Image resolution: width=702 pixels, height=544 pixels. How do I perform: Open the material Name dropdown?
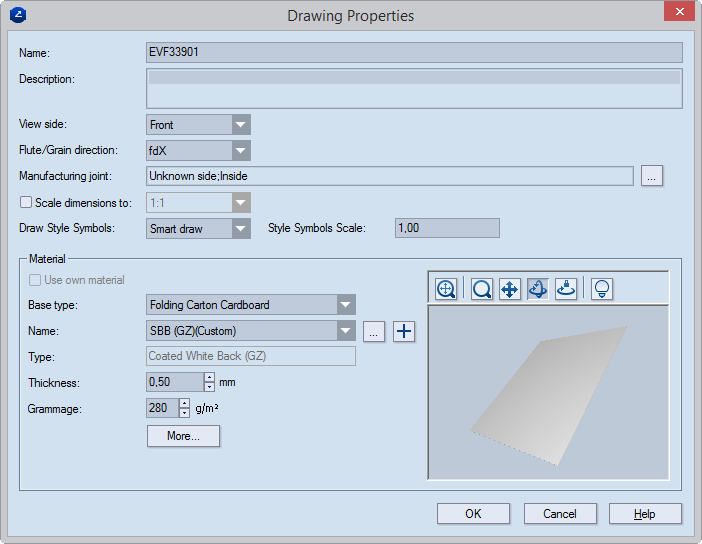pyautogui.click(x=346, y=331)
